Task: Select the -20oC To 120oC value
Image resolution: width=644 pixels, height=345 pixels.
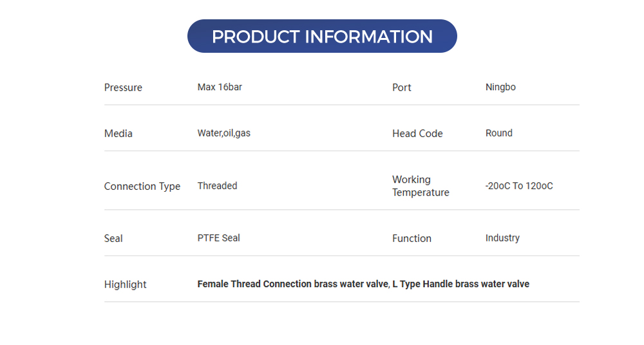Action: click(519, 186)
